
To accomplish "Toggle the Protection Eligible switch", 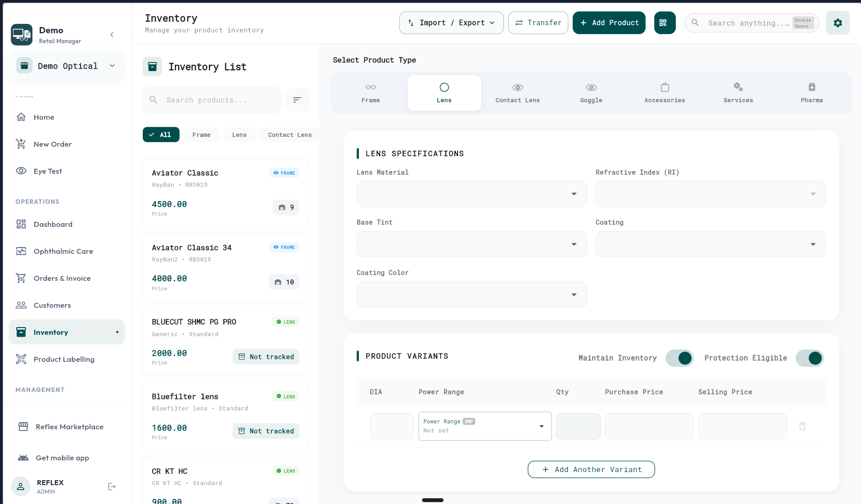I will click(810, 358).
